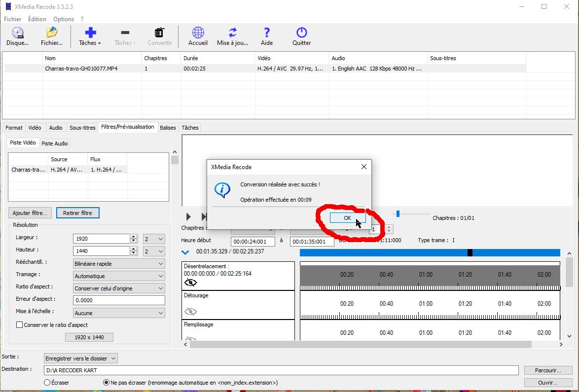Switch to the Audio tab
Screen dimensions: 579x392
56,127
